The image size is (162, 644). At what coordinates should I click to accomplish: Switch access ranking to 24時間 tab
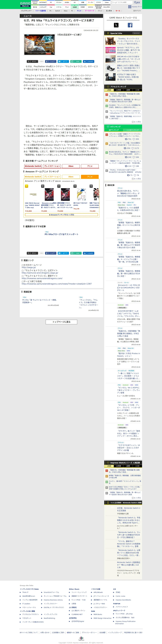[118, 90]
